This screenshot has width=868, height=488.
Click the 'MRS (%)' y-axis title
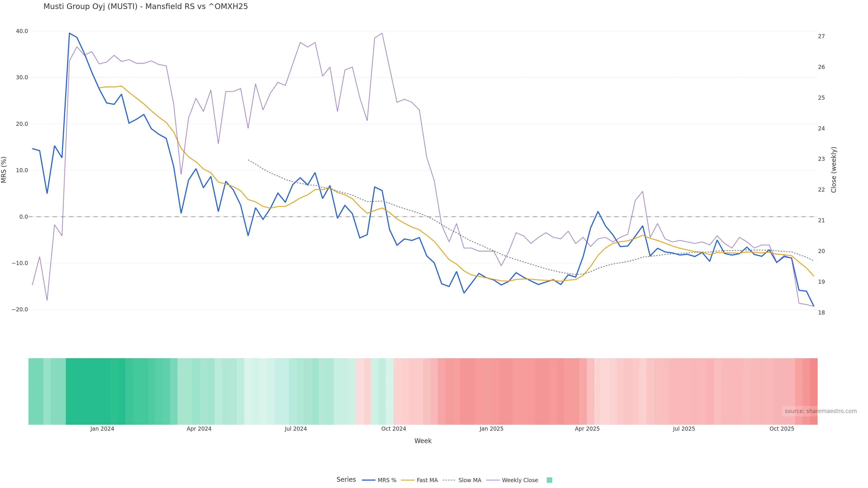tap(4, 170)
